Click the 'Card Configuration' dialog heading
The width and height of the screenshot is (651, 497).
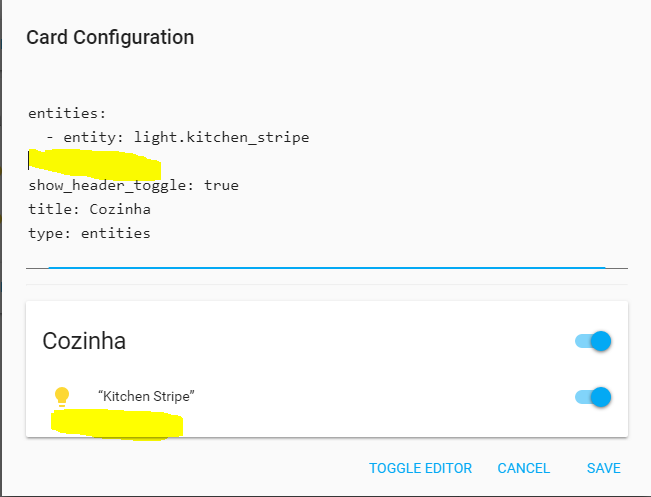110,37
